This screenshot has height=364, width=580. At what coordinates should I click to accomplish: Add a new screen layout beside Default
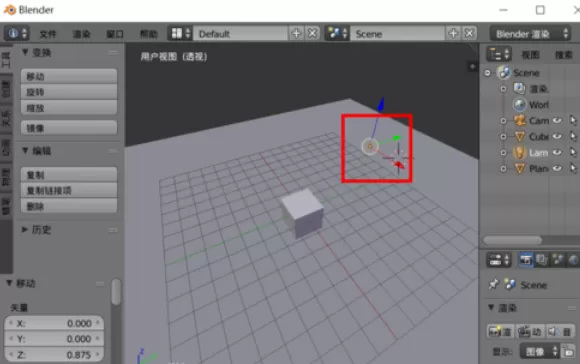[x=296, y=34]
